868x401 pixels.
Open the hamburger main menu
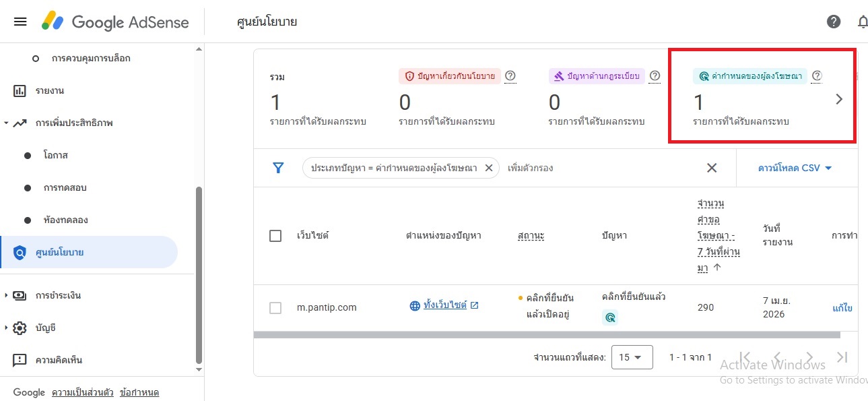point(20,22)
